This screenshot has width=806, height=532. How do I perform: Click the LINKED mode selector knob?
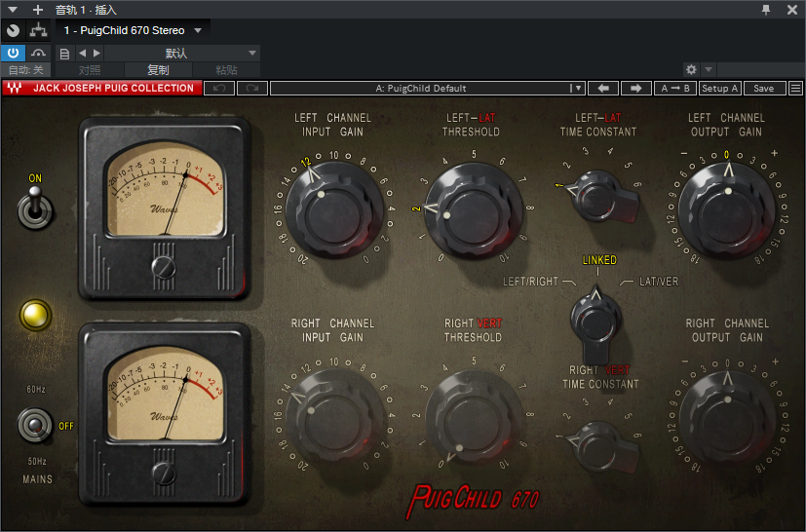[x=596, y=323]
